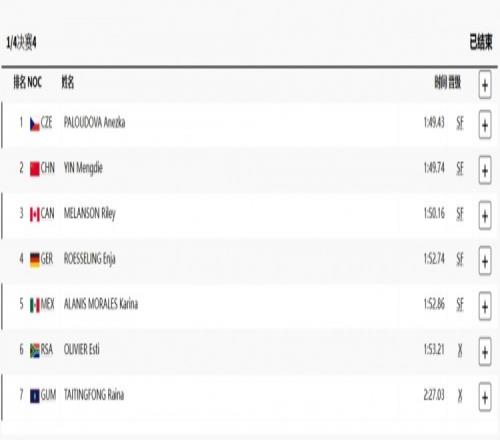Image resolution: width=500 pixels, height=440 pixels.
Task: Click the Czech Republic flag icon
Action: pos(35,124)
